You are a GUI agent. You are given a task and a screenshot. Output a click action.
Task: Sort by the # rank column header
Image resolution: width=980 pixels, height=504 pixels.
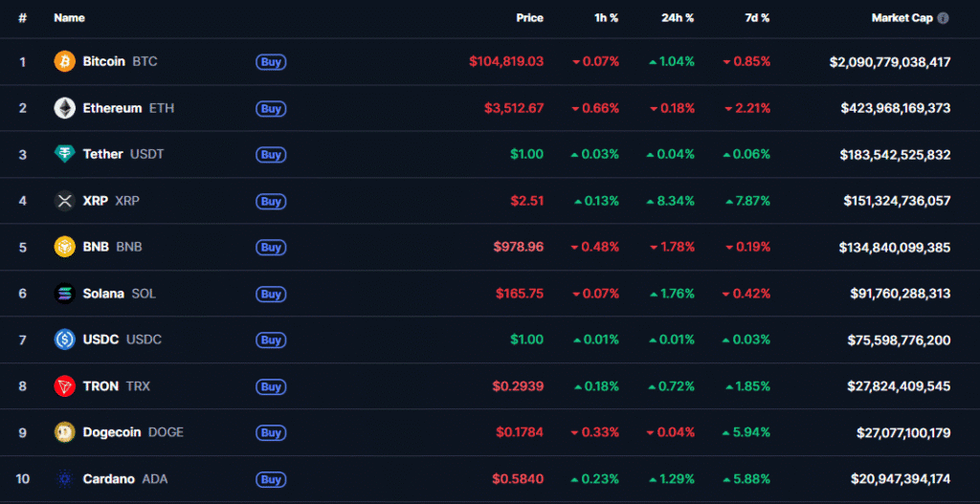pos(23,18)
